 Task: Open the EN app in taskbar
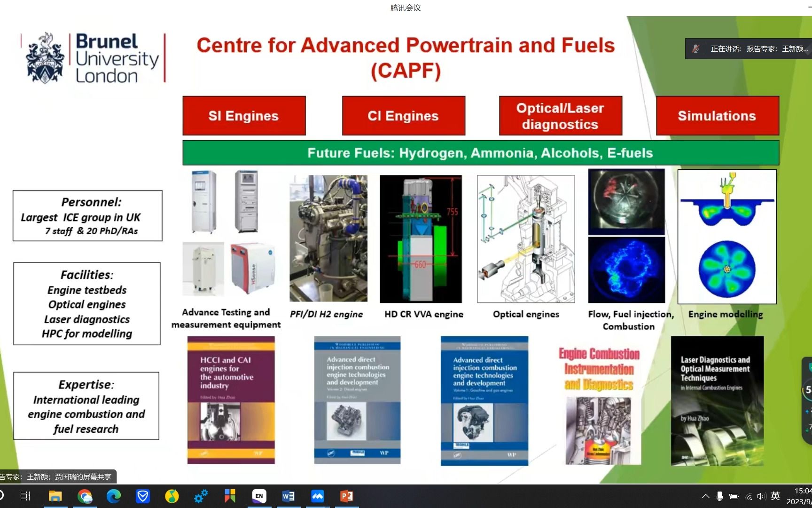tap(259, 496)
